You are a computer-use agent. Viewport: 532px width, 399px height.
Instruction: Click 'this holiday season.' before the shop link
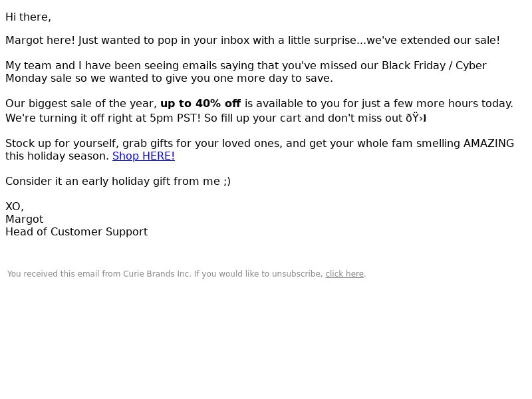57,156
